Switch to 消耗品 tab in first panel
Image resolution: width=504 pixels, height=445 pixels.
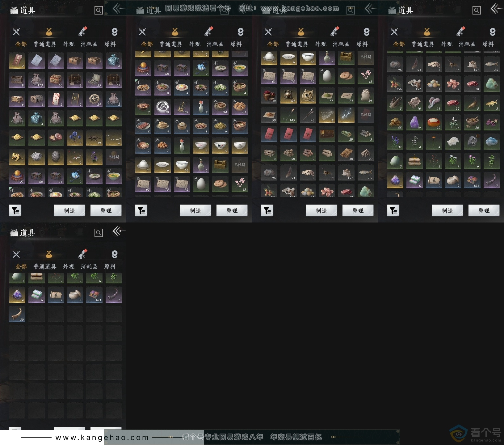tap(89, 44)
